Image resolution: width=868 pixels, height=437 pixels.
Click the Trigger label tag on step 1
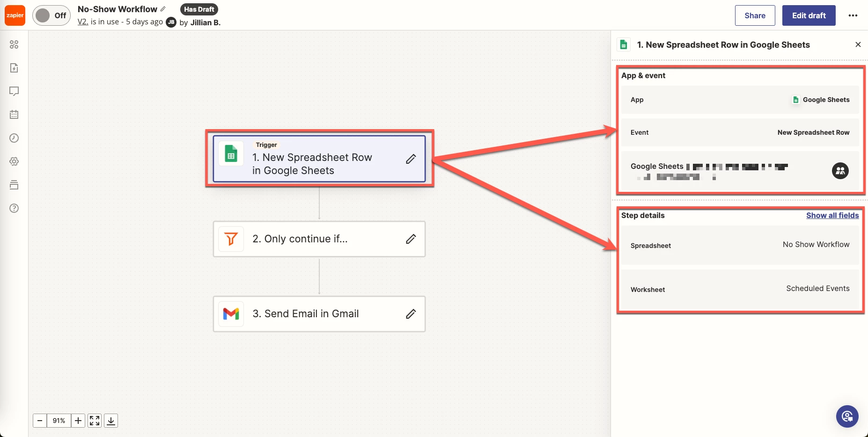266,145
